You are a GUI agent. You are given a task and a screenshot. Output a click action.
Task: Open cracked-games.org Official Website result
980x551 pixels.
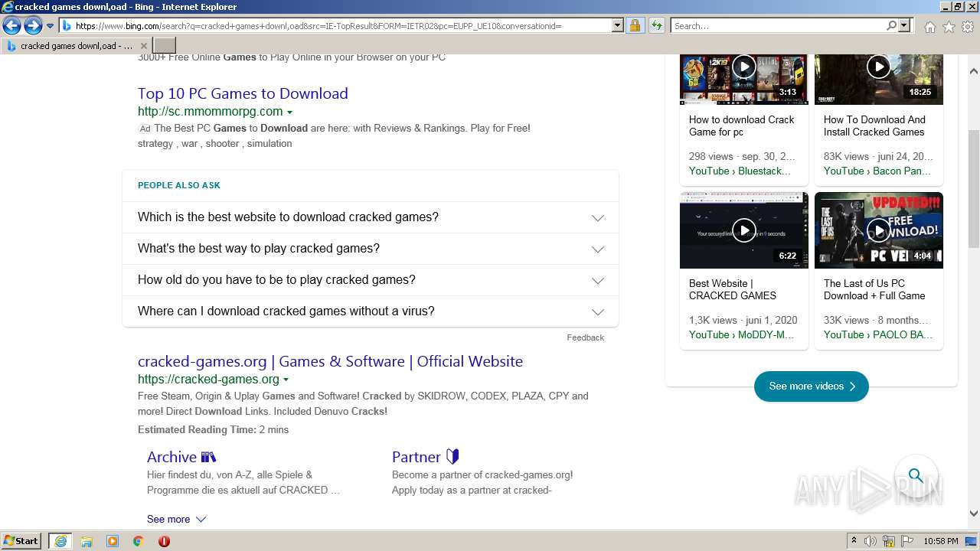[x=330, y=361]
